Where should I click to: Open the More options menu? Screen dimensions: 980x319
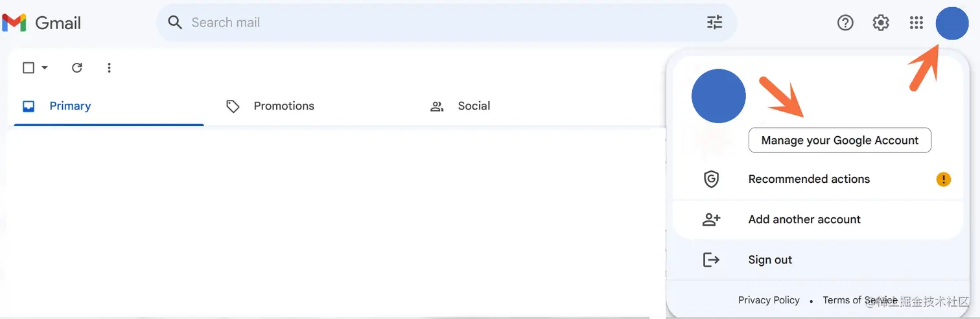pos(109,67)
